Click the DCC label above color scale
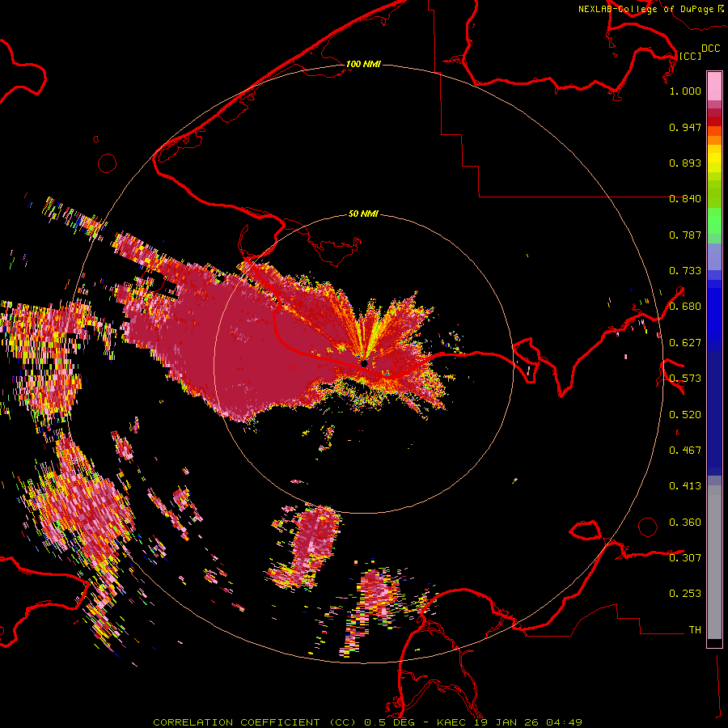The height and width of the screenshot is (728, 728). (711, 49)
